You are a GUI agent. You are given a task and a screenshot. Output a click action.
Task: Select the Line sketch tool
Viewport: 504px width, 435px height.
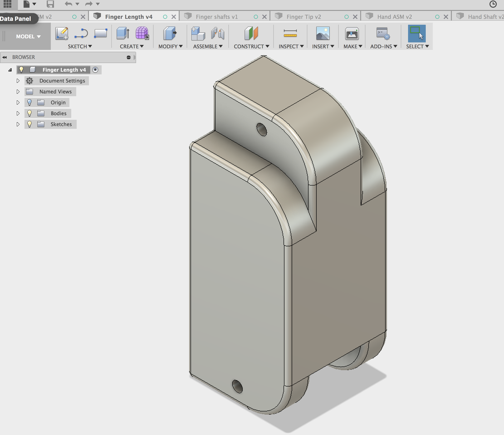[81, 33]
